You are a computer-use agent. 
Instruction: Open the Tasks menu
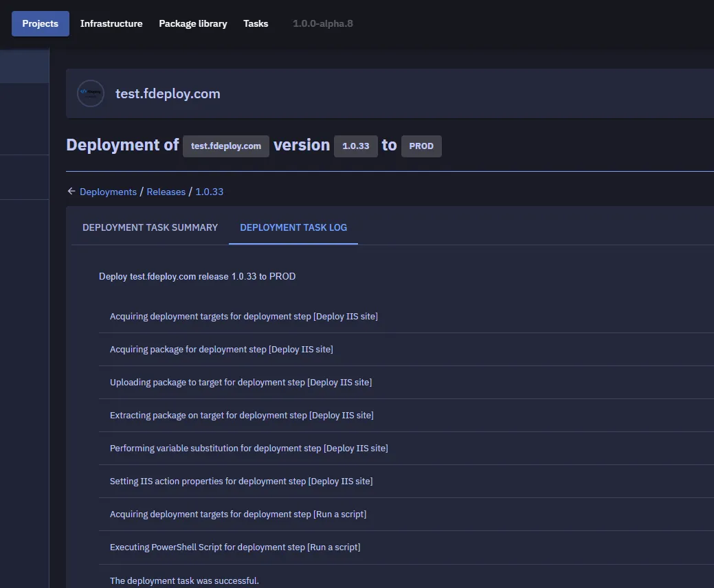(256, 23)
